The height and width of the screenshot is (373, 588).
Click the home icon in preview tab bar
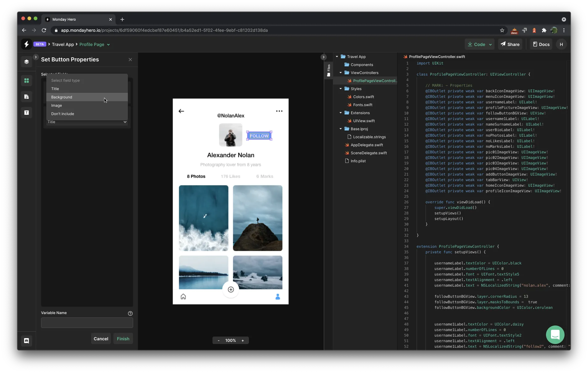coord(183,296)
